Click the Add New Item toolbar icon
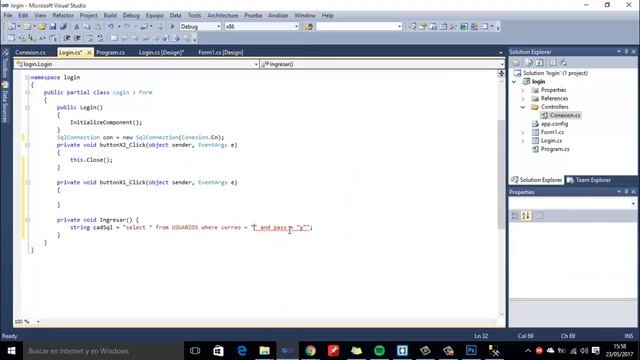The width and height of the screenshot is (640, 360). click(27, 27)
